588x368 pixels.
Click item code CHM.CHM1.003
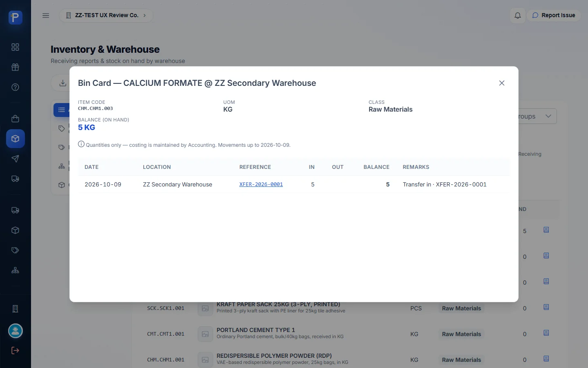(96, 108)
